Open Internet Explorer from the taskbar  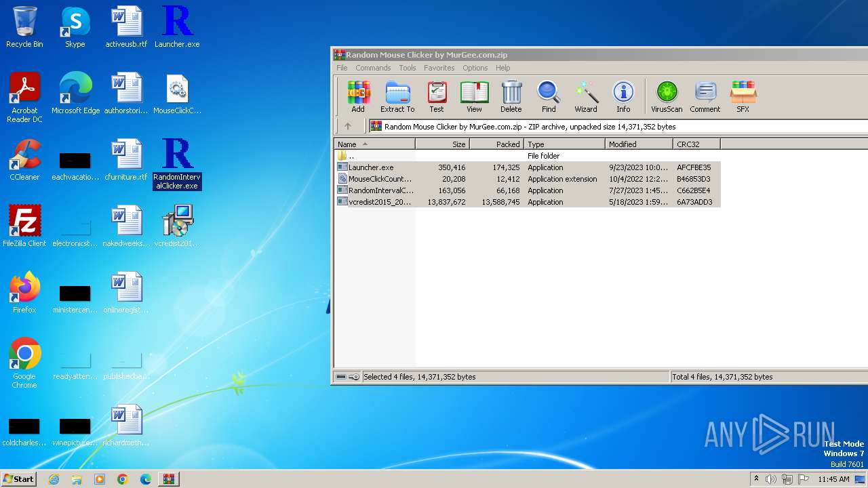[x=54, y=479]
